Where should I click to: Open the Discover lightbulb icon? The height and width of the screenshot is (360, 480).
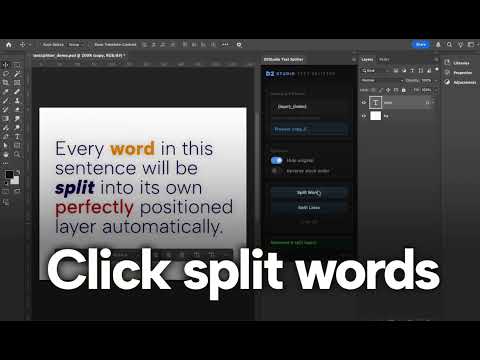[x=460, y=44]
